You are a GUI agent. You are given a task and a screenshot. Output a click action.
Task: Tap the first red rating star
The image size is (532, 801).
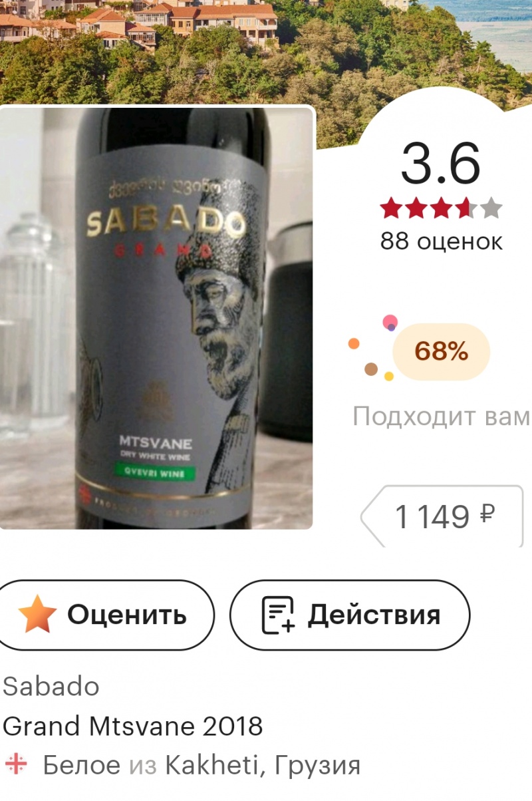click(x=391, y=208)
